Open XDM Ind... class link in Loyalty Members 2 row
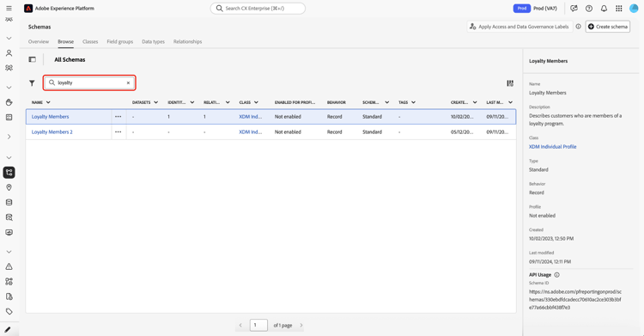The height and width of the screenshot is (336, 644). tap(251, 132)
